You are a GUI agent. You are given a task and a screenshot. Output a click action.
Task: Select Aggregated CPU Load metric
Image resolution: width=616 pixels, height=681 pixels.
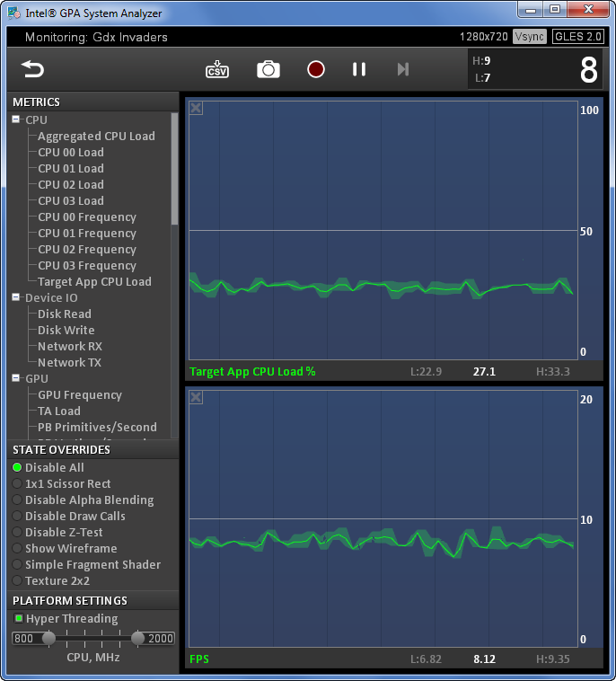96,136
